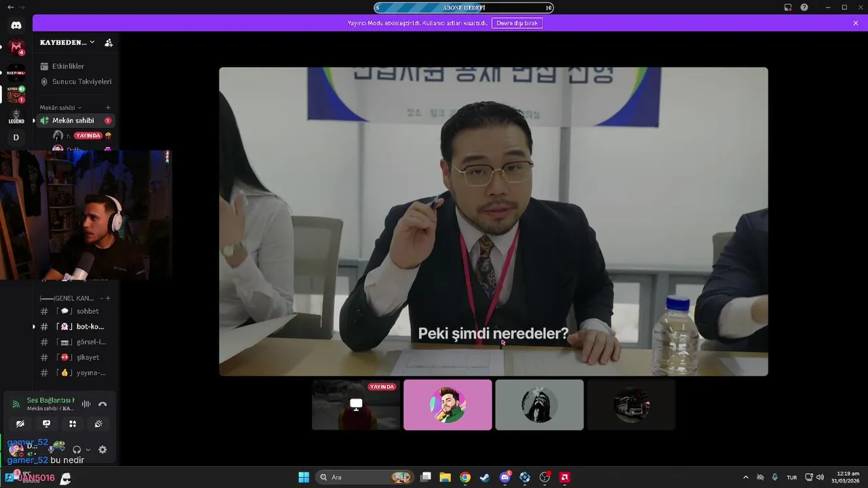This screenshot has width=868, height=488.
Task: Select the gray hooded avatar participant tile
Action: point(539,405)
